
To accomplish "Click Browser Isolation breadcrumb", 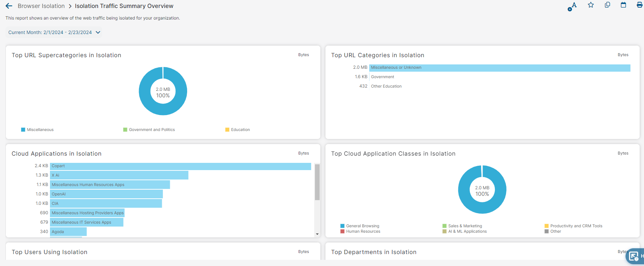I will pos(41,6).
